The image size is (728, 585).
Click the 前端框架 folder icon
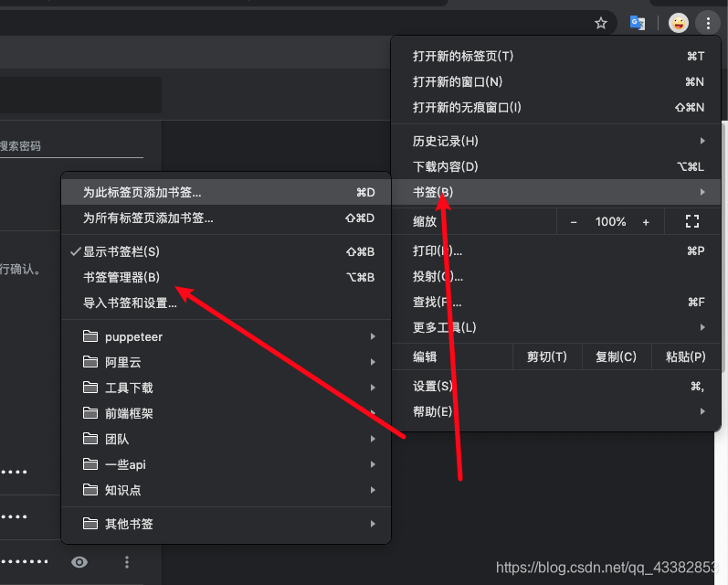coord(90,412)
